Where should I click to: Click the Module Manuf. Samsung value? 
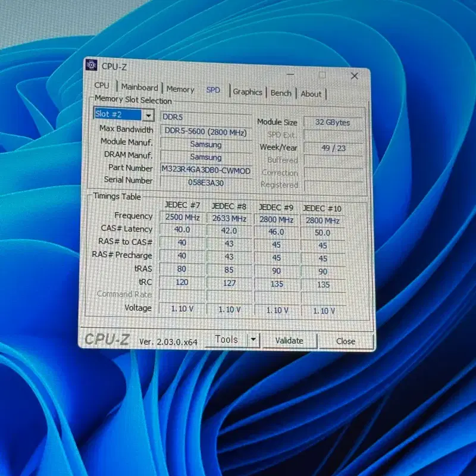(206, 145)
